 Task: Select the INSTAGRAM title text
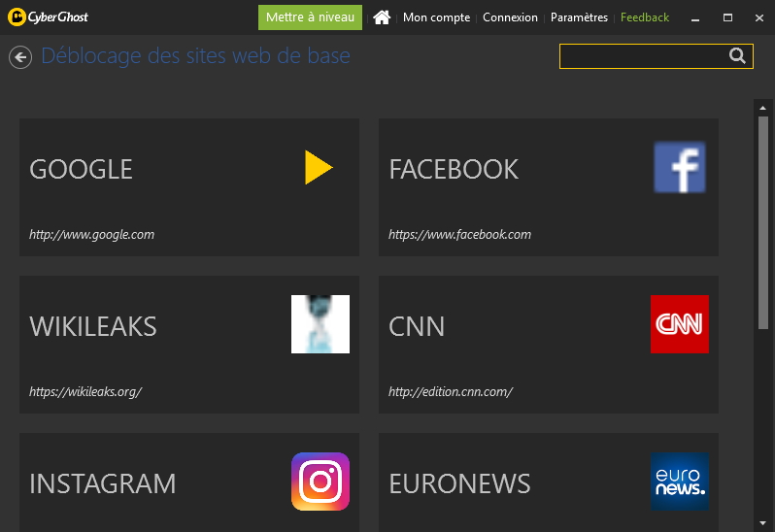coord(103,483)
